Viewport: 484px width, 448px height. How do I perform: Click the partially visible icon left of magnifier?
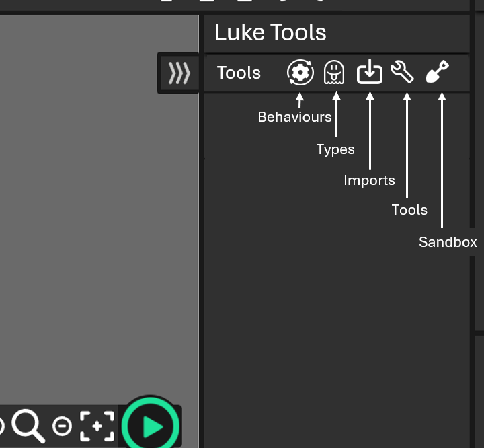coord(2,426)
